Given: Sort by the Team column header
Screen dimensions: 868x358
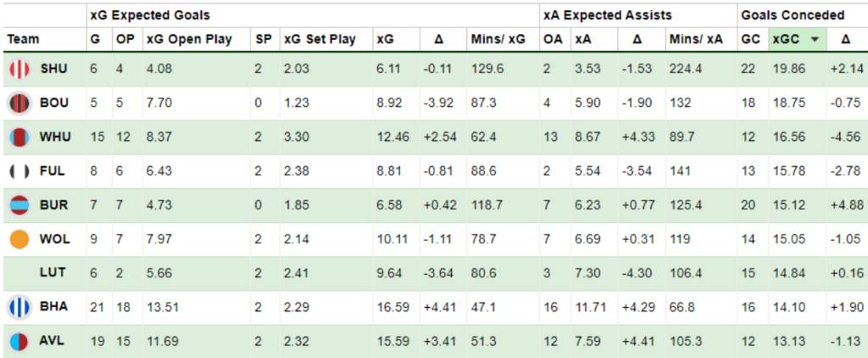Looking at the screenshot, I should tap(23, 39).
